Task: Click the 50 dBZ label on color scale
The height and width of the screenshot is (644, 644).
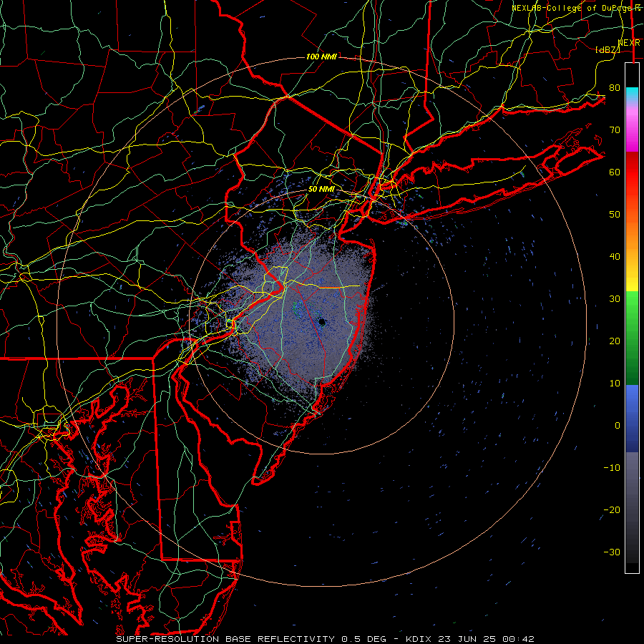Action: tap(615, 215)
